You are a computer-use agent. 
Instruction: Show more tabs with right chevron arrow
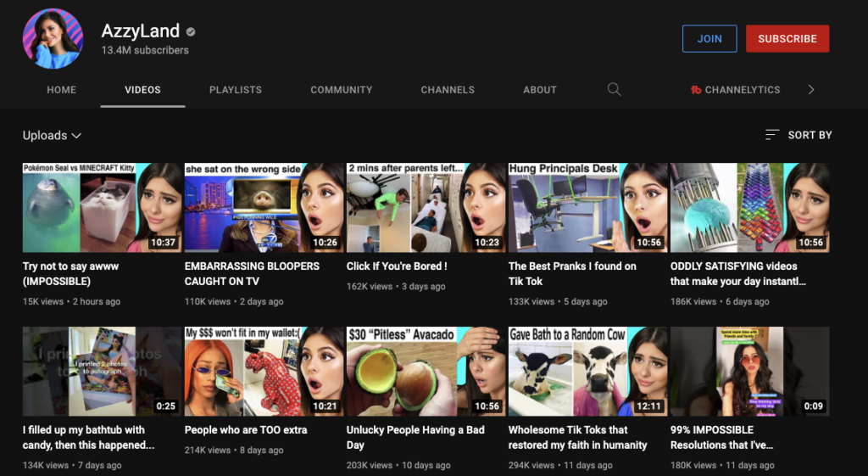[x=811, y=90]
